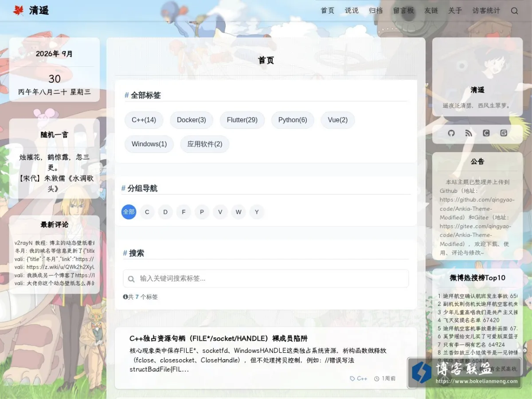Click the clock icon beside 1周前
The height and width of the screenshot is (399, 532).
[x=377, y=379]
